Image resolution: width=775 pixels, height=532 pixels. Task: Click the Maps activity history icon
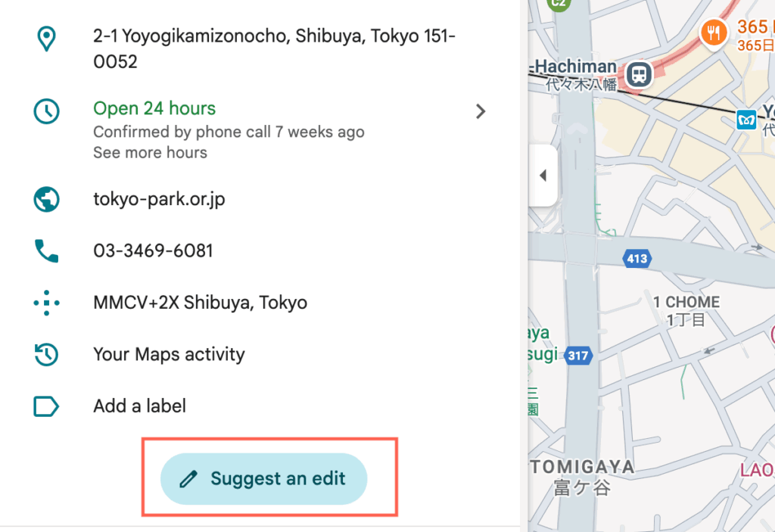(x=46, y=354)
